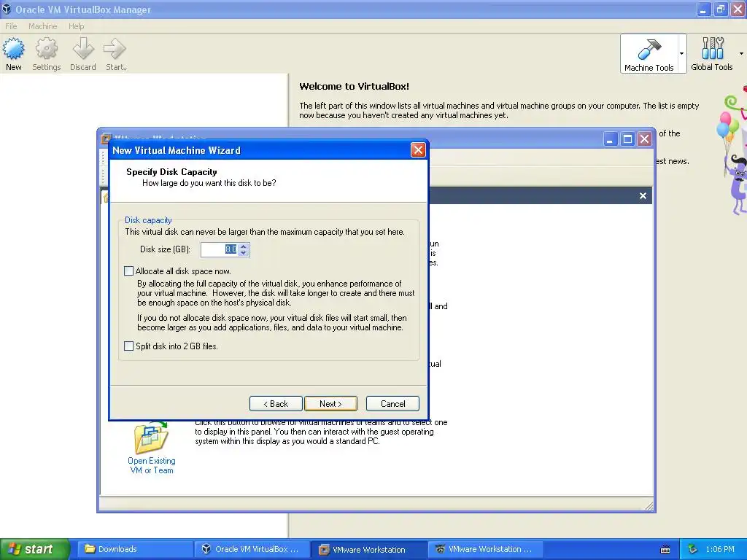The image size is (747, 560).
Task: Enable Allocate all disk space now
Action: (x=128, y=271)
